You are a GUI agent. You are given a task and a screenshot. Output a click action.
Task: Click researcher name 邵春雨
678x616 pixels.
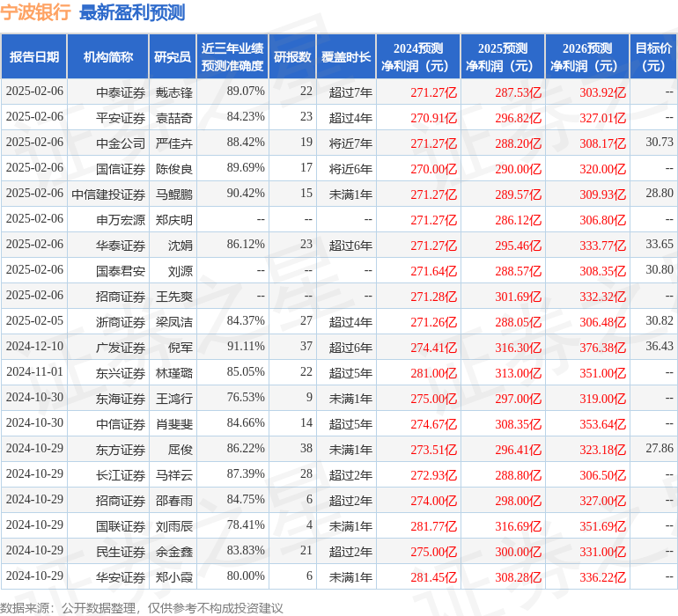(174, 501)
